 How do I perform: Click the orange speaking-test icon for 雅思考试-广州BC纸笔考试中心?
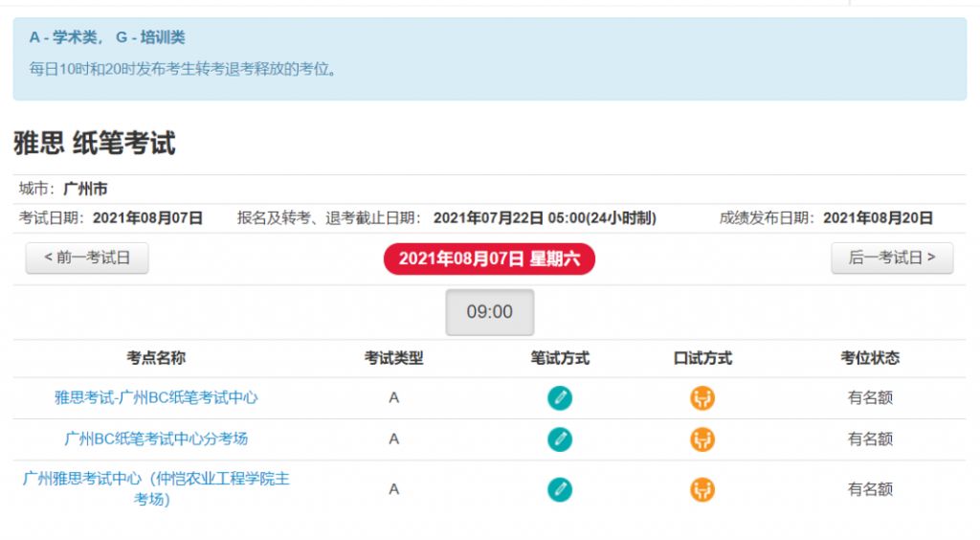coord(702,398)
